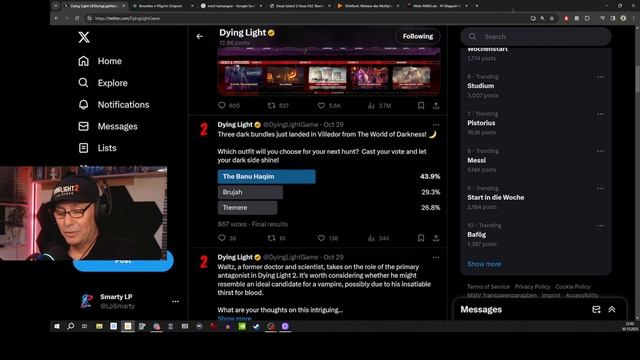Open the Privacy Policy footer link
Image resolution: width=640 pixels, height=360 pixels.
tap(532, 287)
